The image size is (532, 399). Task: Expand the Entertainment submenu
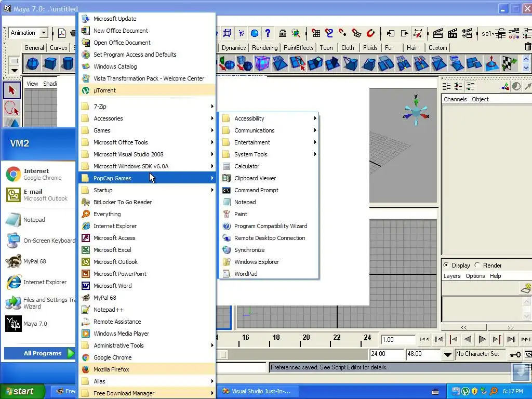click(x=269, y=142)
